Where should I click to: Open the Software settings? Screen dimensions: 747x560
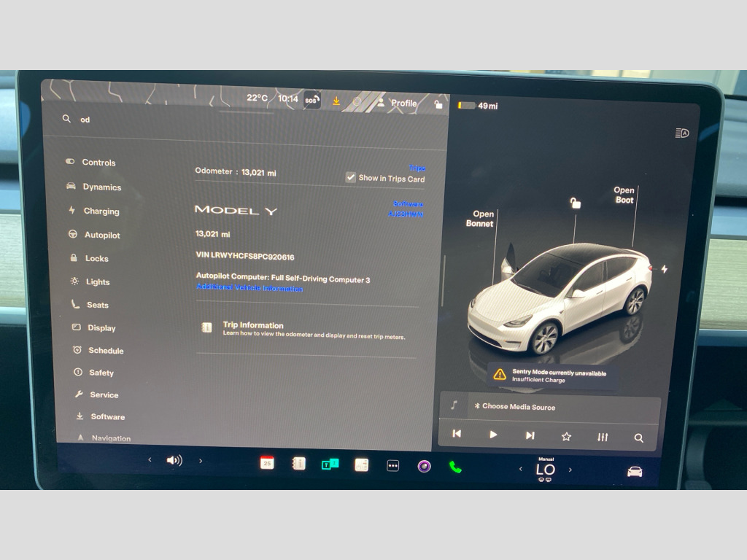click(101, 416)
